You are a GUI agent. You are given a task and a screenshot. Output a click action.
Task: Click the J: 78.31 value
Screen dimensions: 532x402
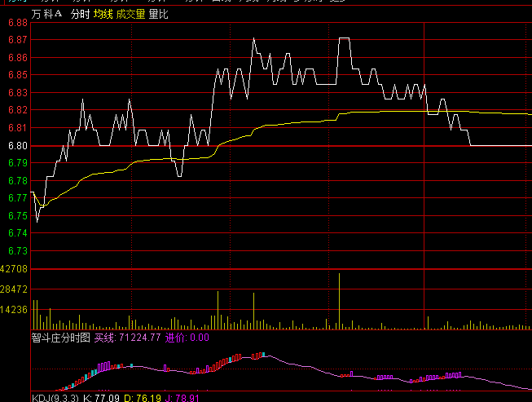pos(182,398)
